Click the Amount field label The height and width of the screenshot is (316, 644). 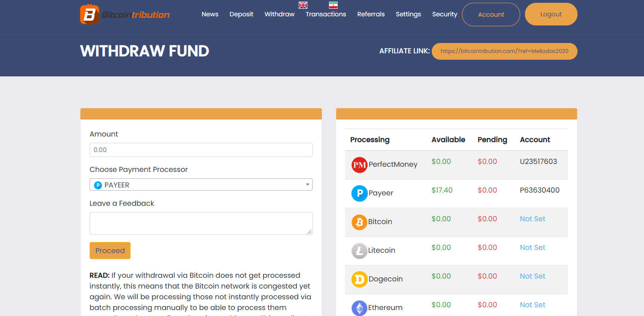[104, 134]
